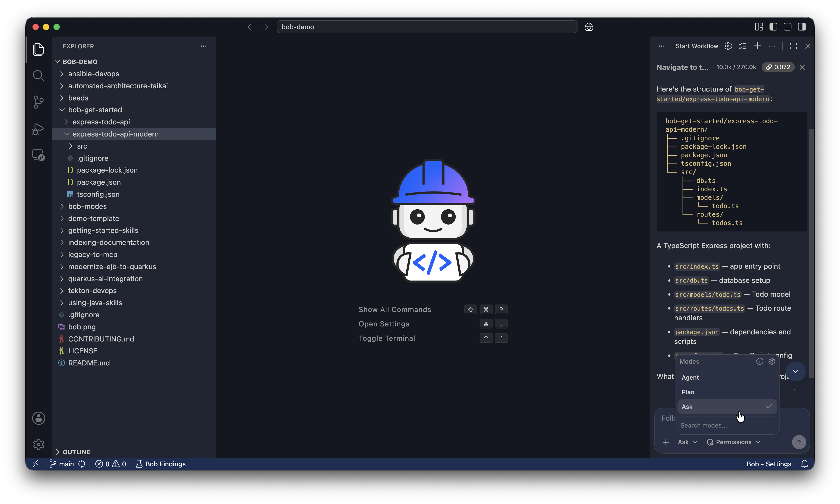Close the Navigate to task header
The image size is (840, 504).
coord(802,67)
